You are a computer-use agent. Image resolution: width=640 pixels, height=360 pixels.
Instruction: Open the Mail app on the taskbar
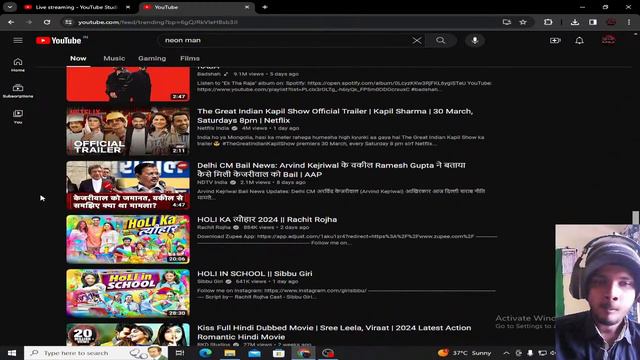(x=254, y=353)
